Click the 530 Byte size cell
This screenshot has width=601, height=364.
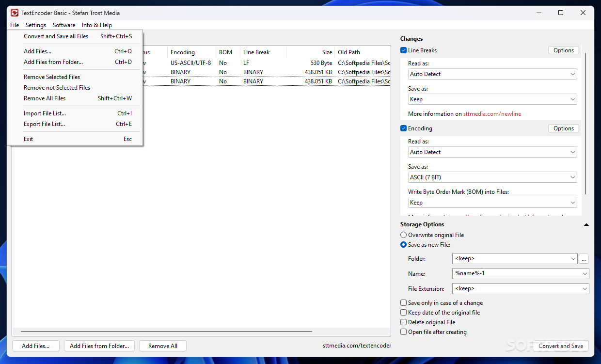click(321, 63)
